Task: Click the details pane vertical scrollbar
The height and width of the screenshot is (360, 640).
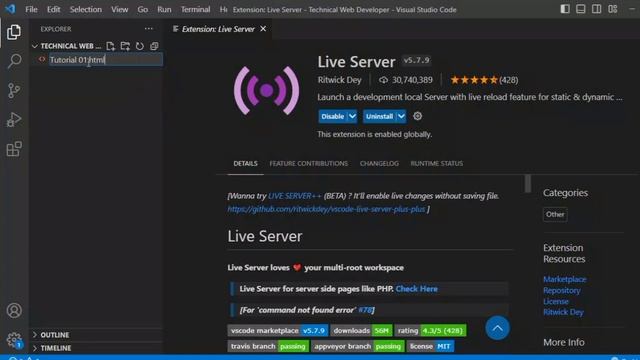Action: (528, 183)
